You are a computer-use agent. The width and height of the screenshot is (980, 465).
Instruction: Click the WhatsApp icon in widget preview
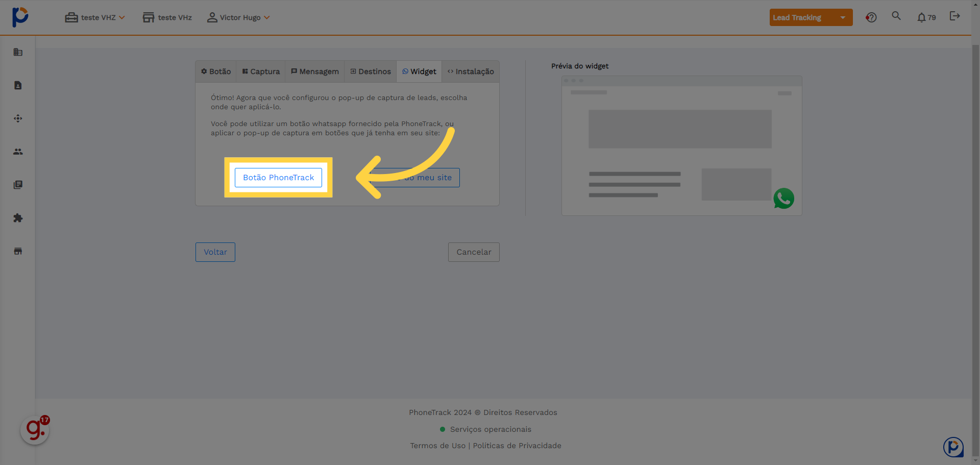pyautogui.click(x=783, y=199)
